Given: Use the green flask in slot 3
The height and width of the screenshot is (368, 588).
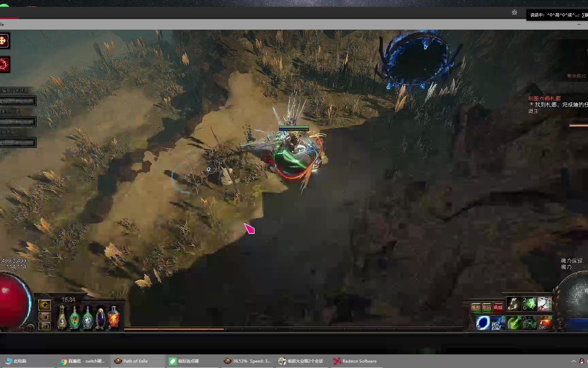Looking at the screenshot, I should (87, 317).
